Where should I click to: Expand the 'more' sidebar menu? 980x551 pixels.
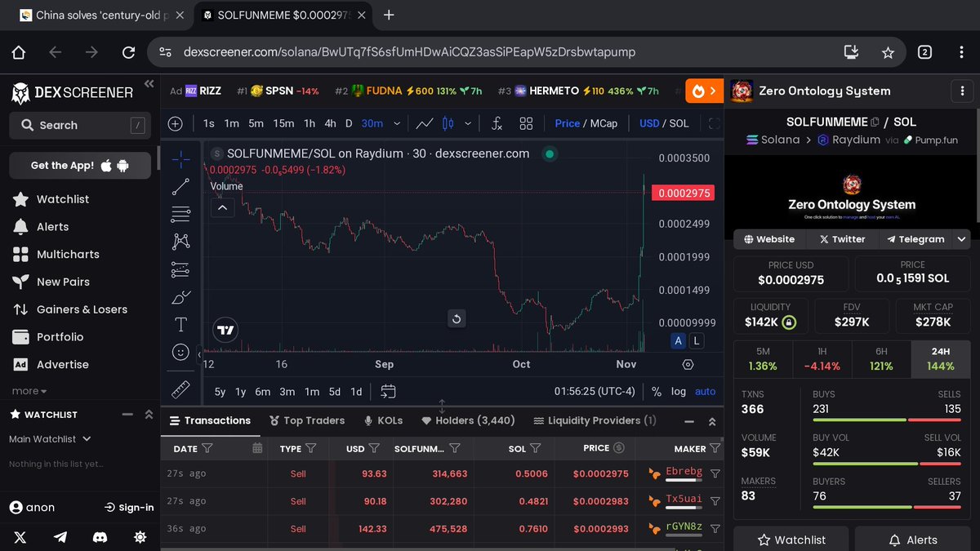pos(29,391)
